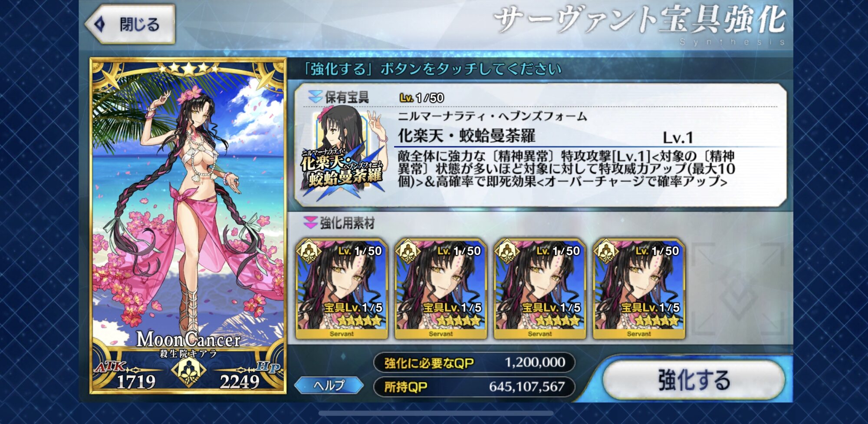Tap the large servant portrait card

[x=188, y=226]
